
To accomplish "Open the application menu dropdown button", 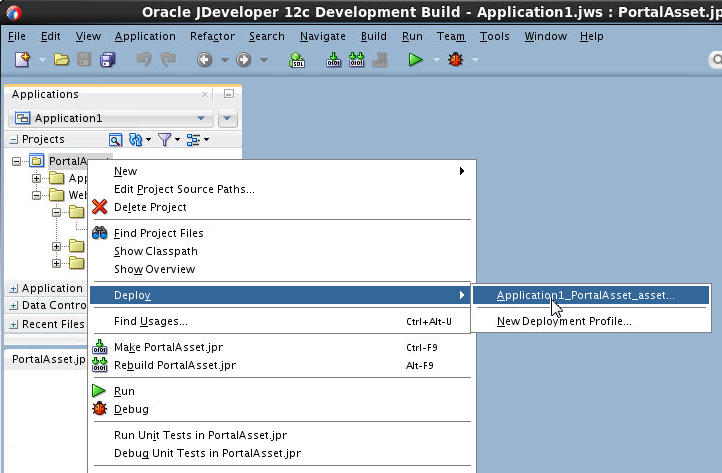I will 227,118.
